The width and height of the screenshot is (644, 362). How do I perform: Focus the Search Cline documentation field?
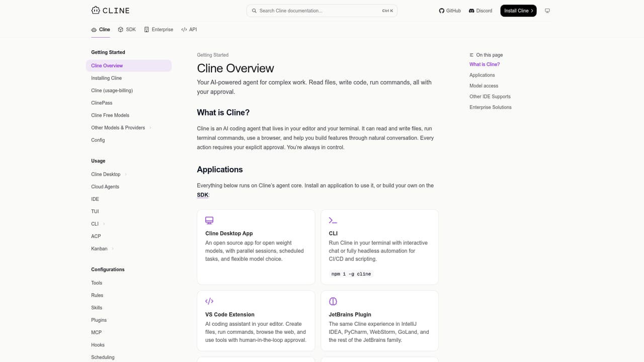click(322, 11)
